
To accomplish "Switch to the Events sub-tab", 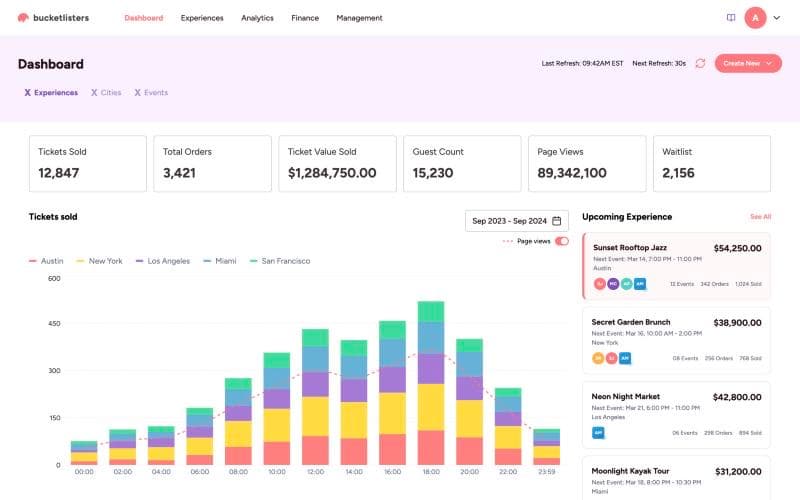I will [x=151, y=92].
